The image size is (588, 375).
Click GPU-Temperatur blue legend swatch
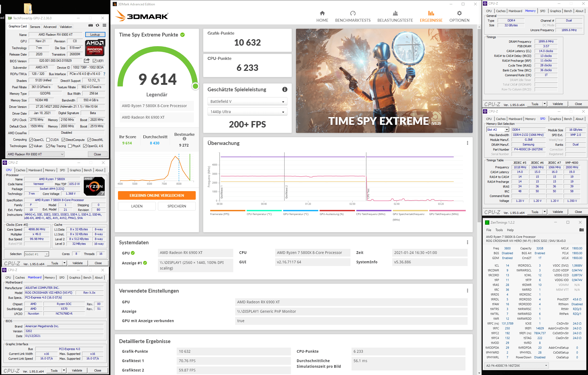pos(301,211)
